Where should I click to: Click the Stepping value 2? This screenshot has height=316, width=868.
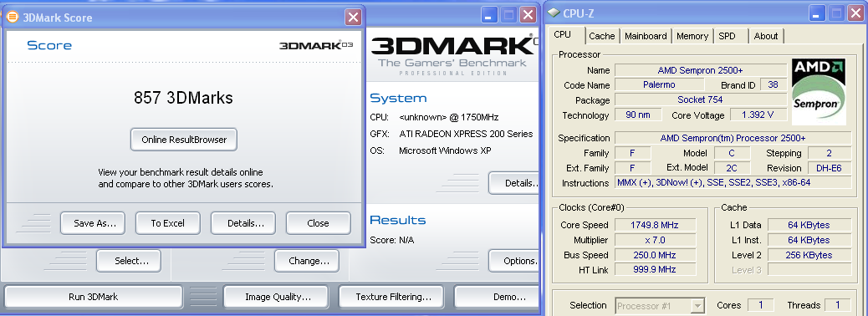[x=830, y=153]
